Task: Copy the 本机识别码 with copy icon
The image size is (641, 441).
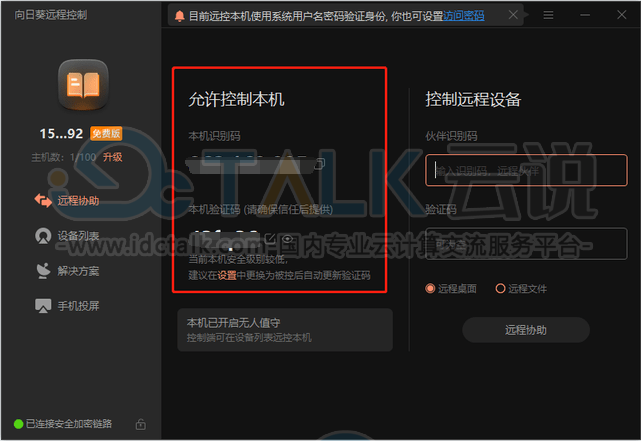Action: tap(320, 164)
